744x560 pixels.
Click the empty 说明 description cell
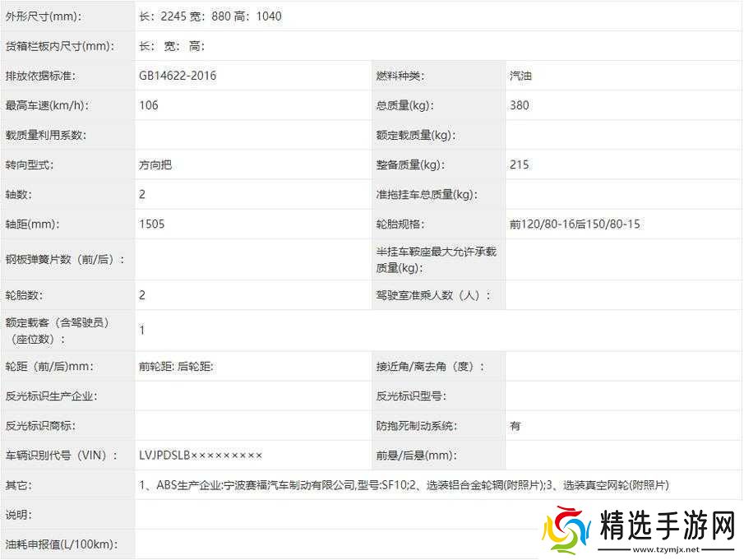370,515
